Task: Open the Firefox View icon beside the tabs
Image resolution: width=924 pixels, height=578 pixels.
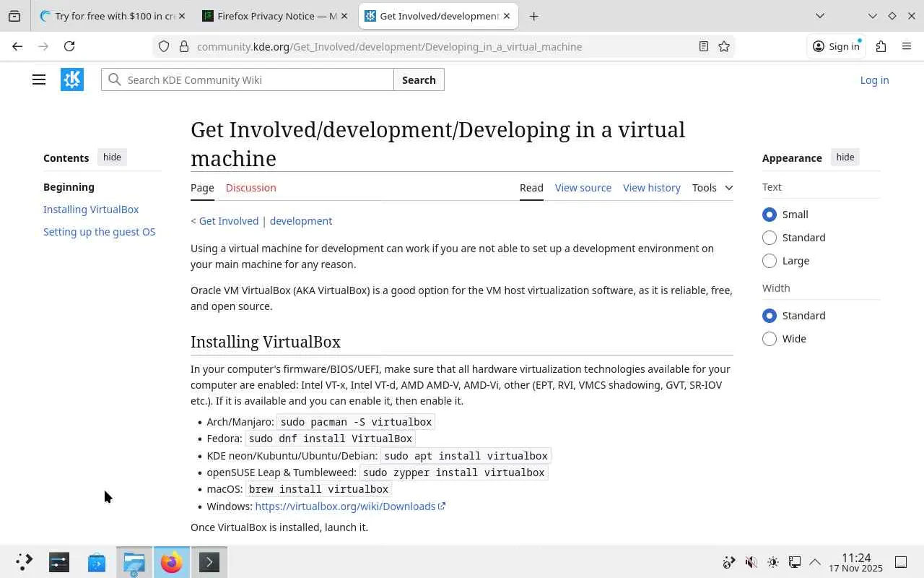Action: pos(14,16)
